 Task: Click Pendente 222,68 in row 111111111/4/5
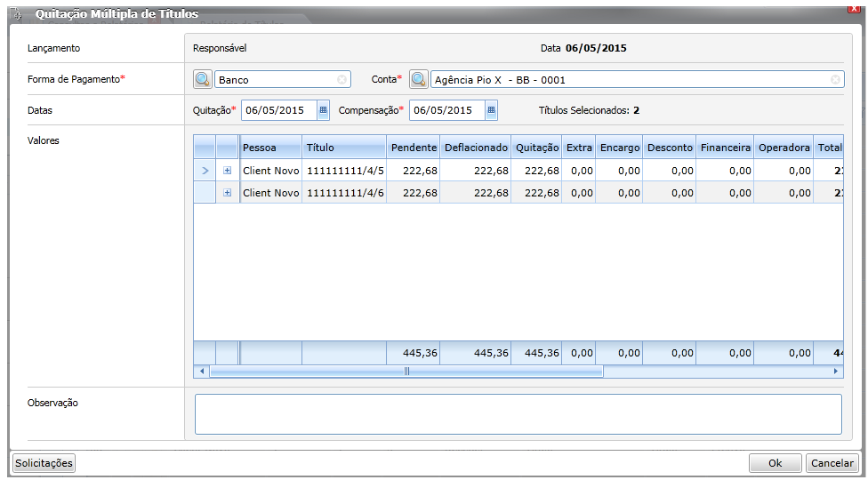(x=414, y=171)
